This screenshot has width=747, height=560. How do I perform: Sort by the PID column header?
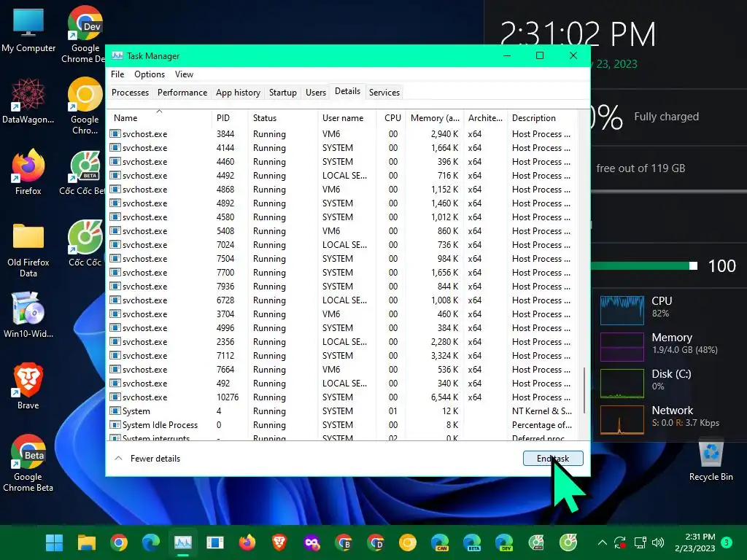229,117
